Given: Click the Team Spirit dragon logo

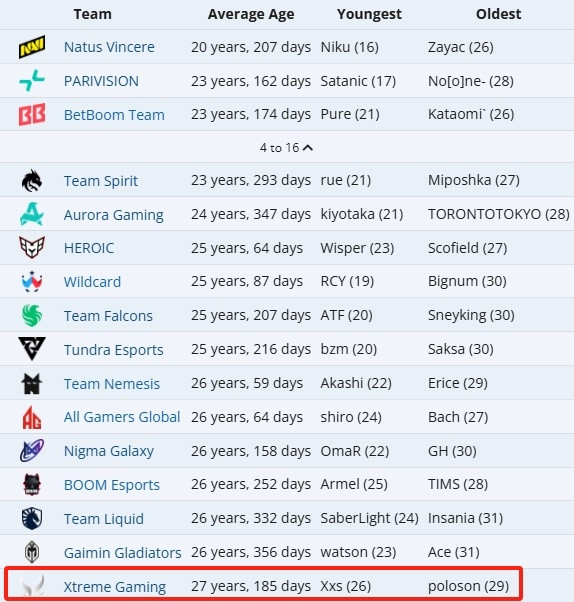Looking at the screenshot, I should pos(32,180).
